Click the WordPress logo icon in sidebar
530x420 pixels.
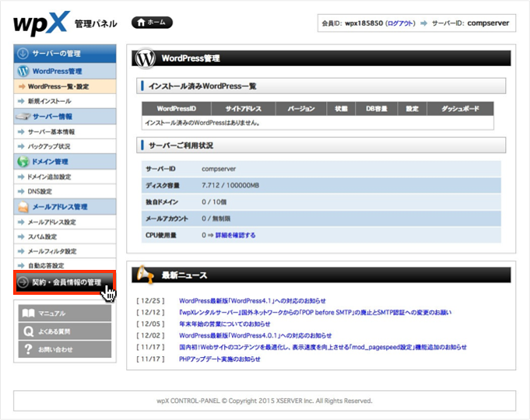[23, 72]
